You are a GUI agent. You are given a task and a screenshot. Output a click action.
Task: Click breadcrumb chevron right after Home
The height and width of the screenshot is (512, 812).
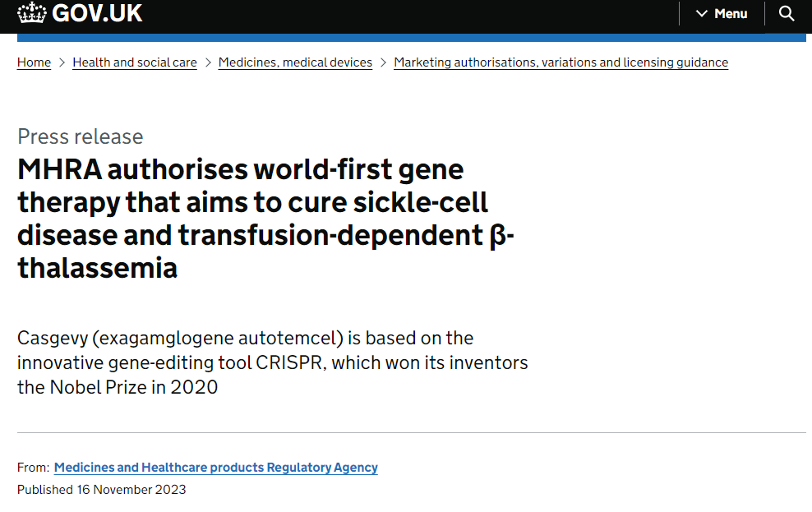coord(62,62)
